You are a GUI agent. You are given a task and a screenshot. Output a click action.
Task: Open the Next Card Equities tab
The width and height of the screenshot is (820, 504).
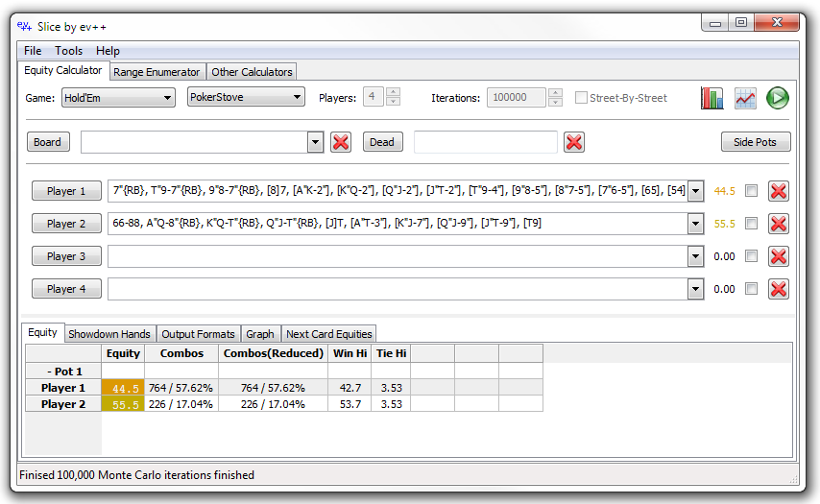pos(329,334)
